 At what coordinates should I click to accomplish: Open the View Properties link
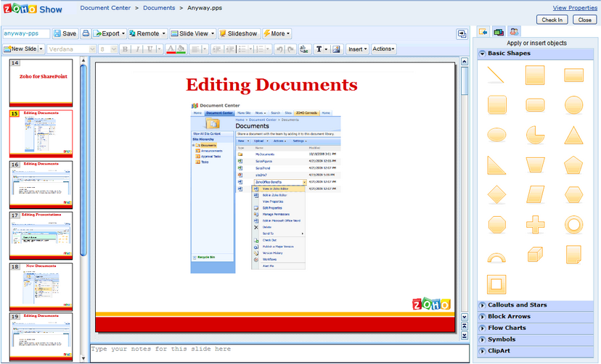tap(575, 8)
